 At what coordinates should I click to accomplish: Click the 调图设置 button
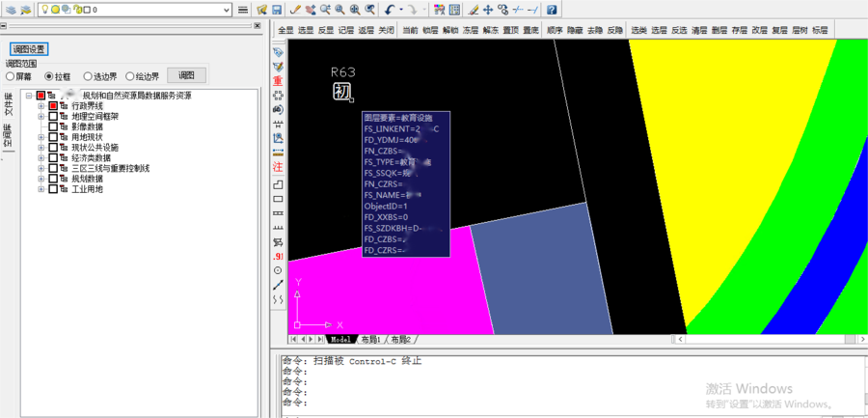tap(29, 49)
